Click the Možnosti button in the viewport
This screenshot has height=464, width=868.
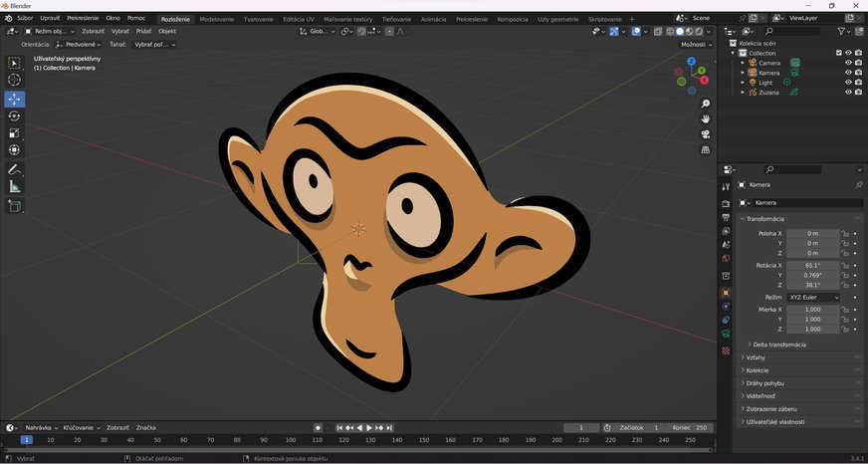(695, 45)
